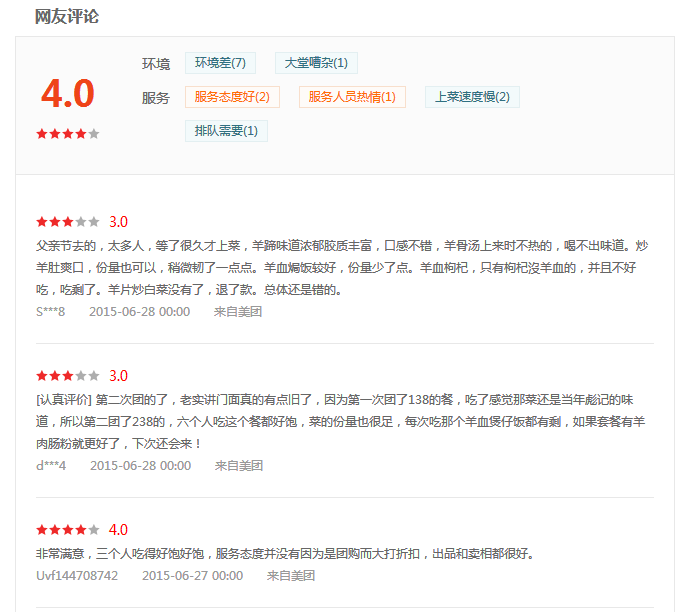Click the review text starting [认真评价]
The width and height of the screenshot is (688, 612).
[340, 422]
